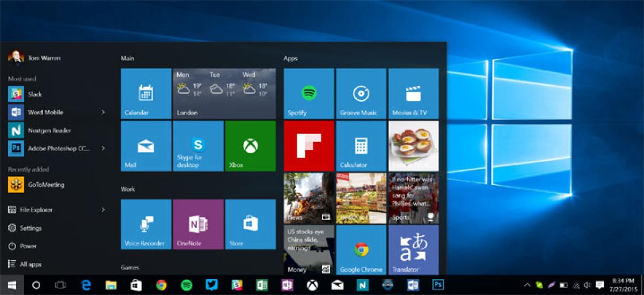Open the Spotify tile in Apps group
This screenshot has width=644, height=295.
pos(309,93)
